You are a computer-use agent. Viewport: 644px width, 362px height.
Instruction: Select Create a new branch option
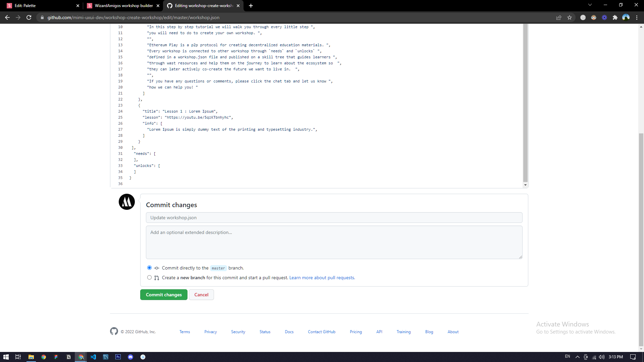coord(149,278)
